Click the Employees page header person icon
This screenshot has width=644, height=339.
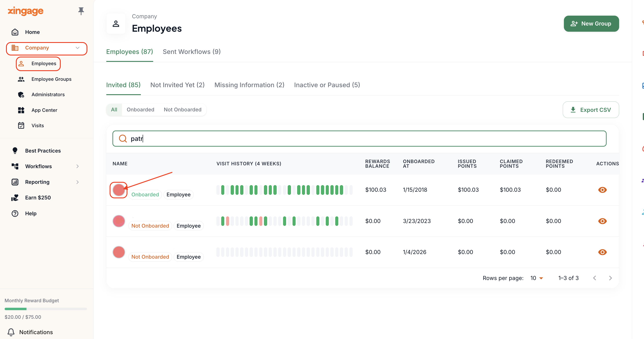(x=116, y=24)
